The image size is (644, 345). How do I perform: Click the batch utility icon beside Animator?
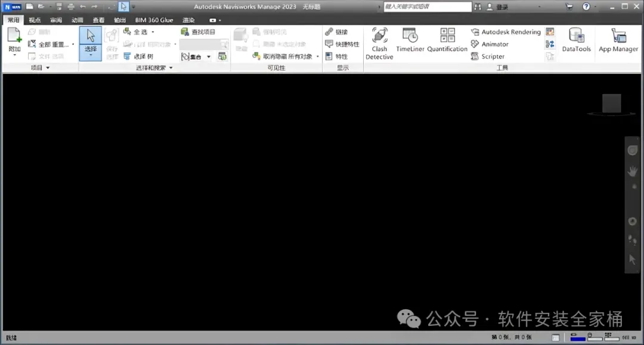550,44
